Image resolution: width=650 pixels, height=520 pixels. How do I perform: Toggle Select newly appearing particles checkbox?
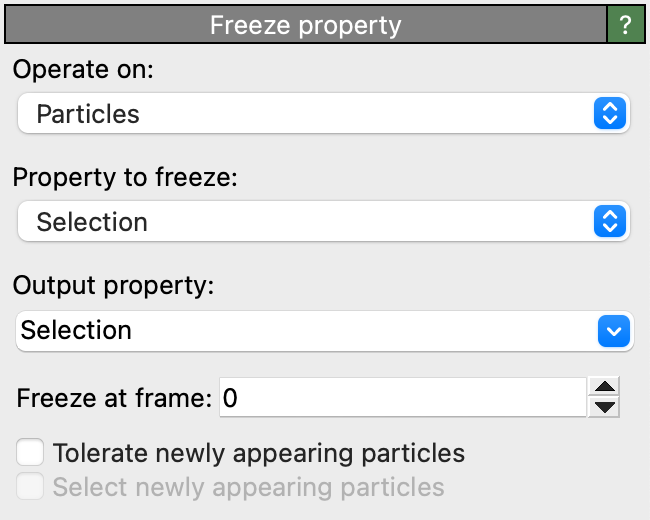[x=31, y=487]
